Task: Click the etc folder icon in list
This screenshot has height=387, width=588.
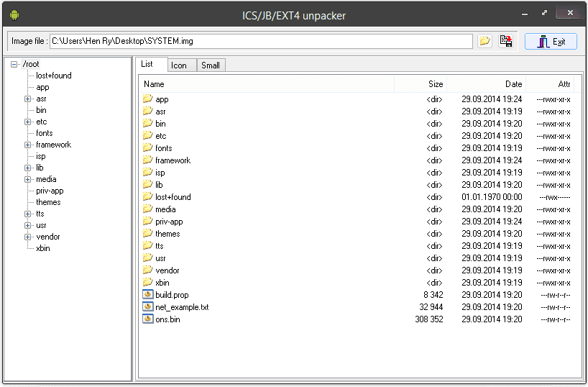Action: pyautogui.click(x=148, y=135)
